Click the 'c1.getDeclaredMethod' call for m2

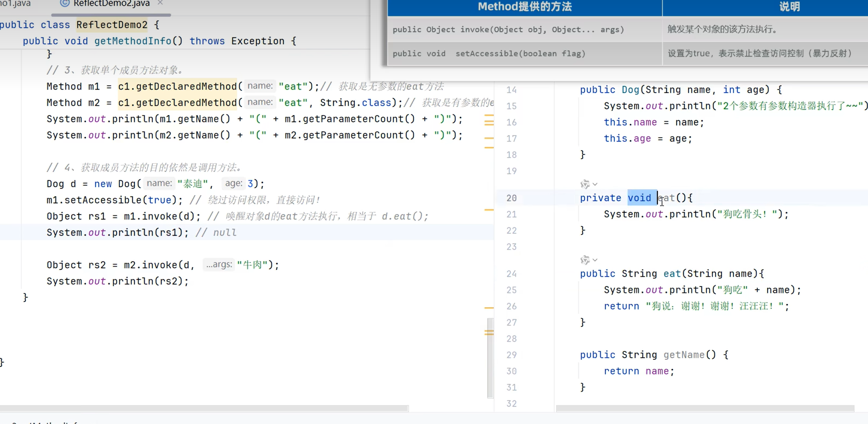coord(177,103)
